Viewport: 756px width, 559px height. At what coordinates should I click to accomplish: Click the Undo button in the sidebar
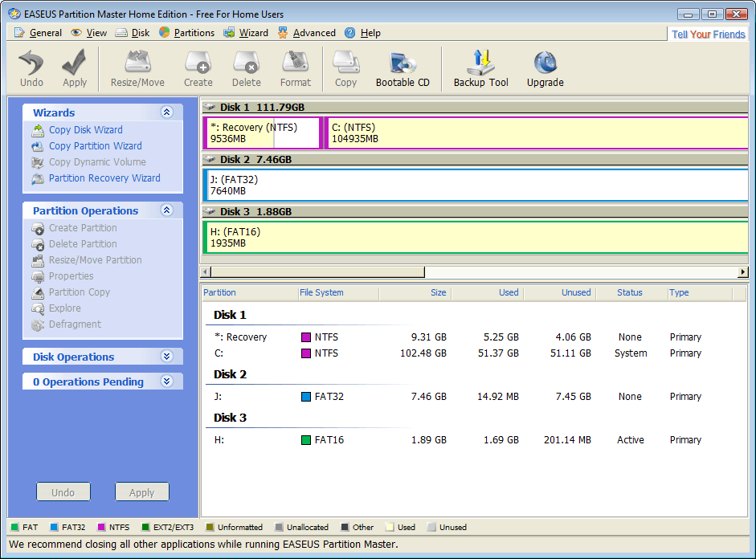(63, 492)
